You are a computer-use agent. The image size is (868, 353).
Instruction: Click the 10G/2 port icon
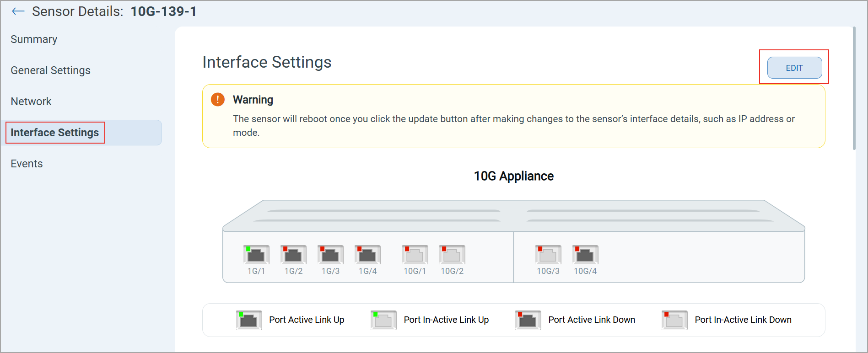tap(452, 255)
